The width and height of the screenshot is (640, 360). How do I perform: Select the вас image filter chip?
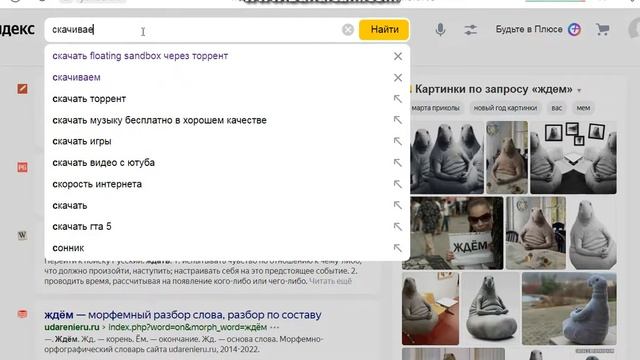(556, 108)
